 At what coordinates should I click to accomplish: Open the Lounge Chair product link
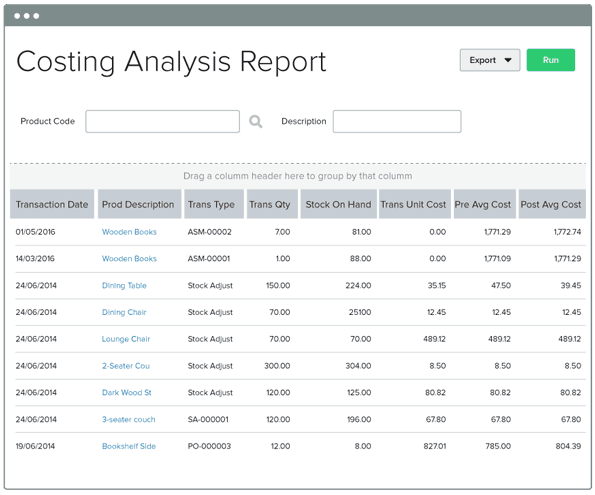click(x=126, y=339)
